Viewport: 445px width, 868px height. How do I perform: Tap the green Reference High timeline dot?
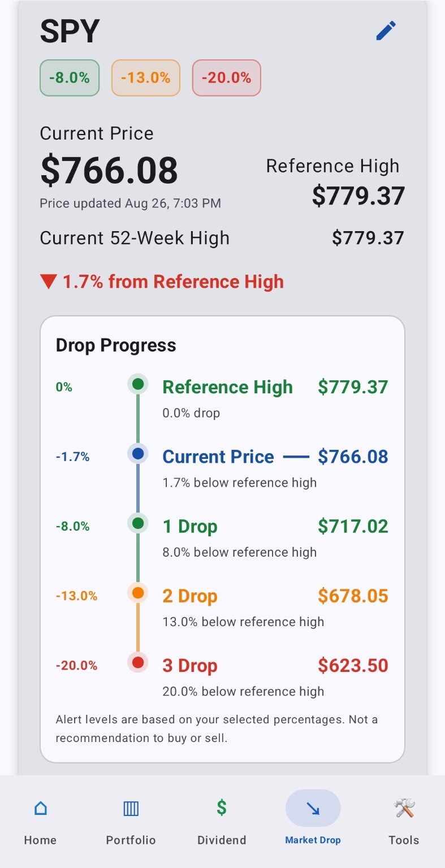point(138,385)
